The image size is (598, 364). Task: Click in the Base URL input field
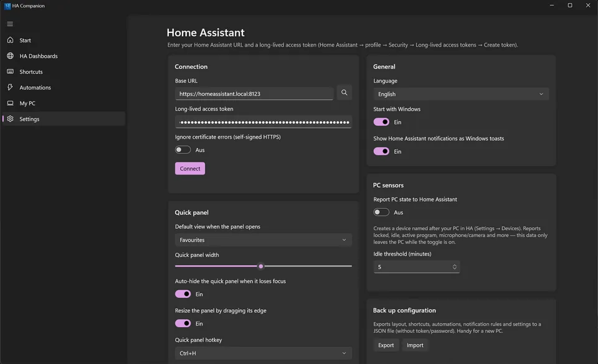pos(254,94)
